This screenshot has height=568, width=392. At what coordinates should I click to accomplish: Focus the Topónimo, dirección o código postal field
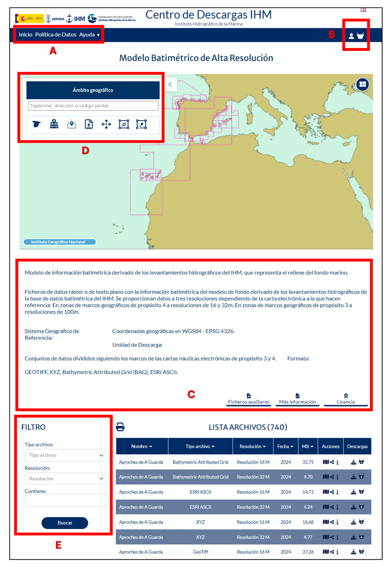click(93, 106)
